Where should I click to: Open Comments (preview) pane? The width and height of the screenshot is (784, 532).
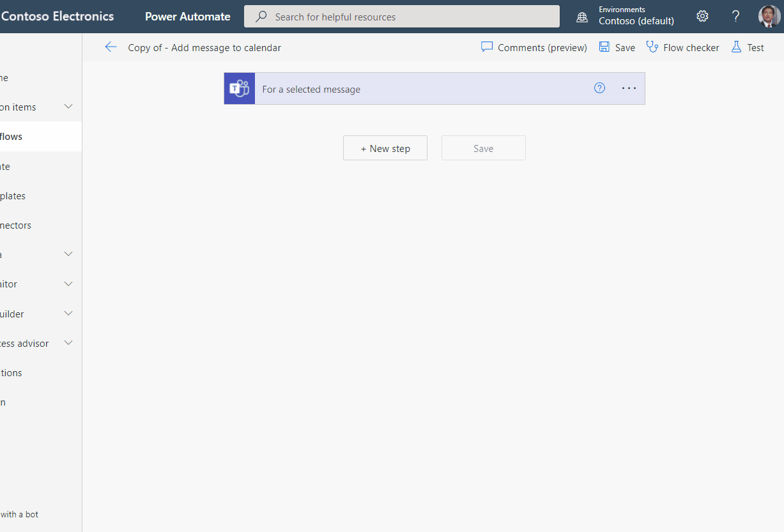[x=534, y=47]
